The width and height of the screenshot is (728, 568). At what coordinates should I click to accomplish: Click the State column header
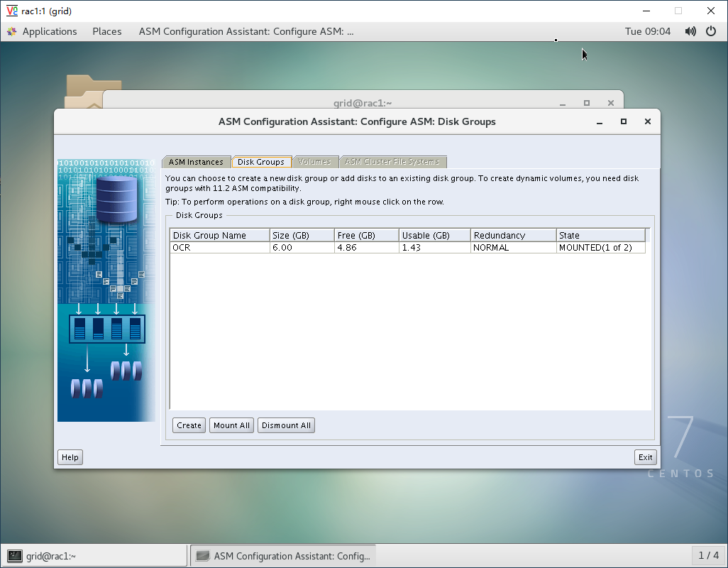(x=601, y=236)
